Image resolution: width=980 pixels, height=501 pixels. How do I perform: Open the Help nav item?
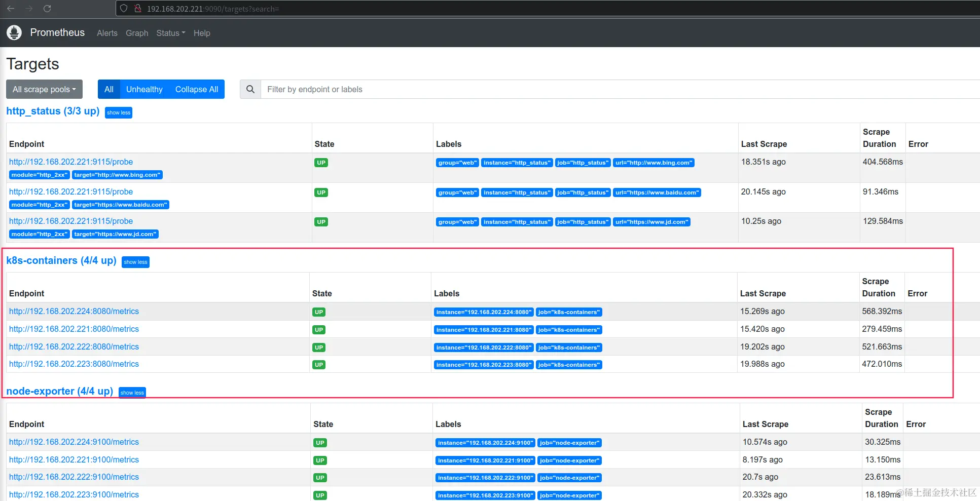[x=202, y=33]
